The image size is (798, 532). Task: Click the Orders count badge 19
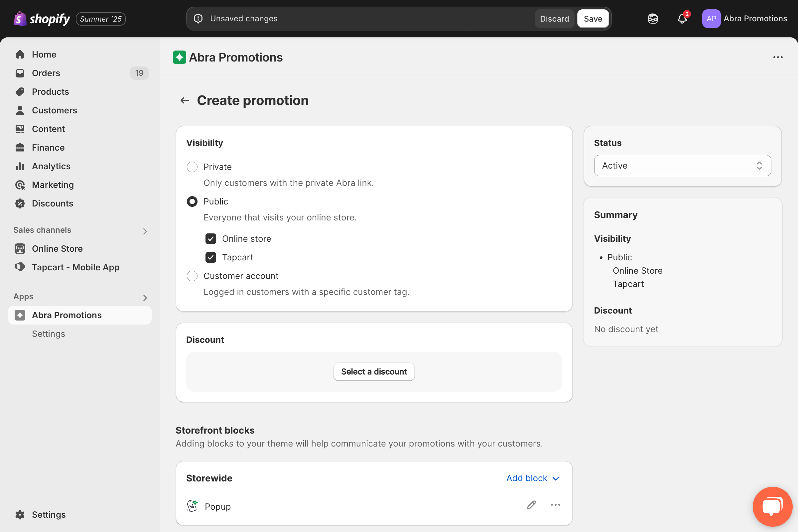139,73
